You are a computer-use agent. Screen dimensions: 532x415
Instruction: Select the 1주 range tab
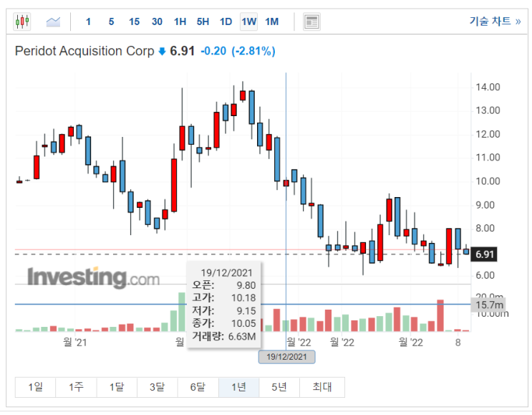point(76,387)
